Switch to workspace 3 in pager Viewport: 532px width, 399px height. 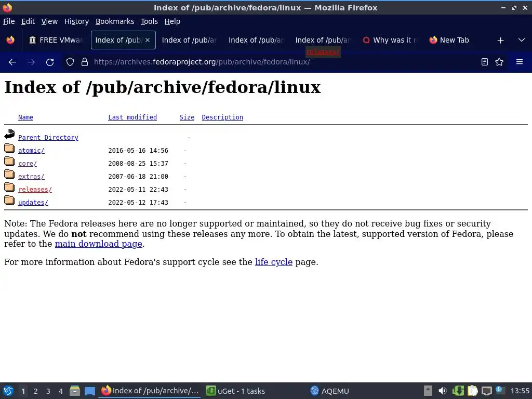coord(48,391)
